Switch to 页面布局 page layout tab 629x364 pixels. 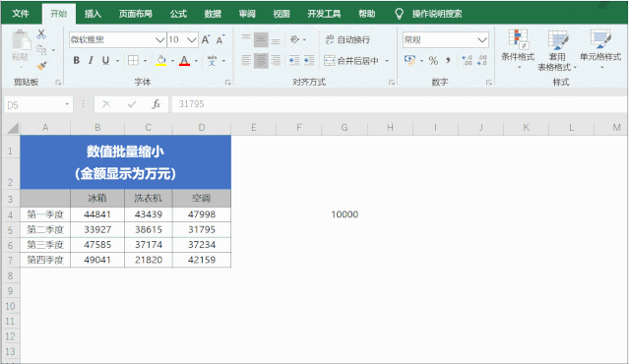[x=136, y=14]
